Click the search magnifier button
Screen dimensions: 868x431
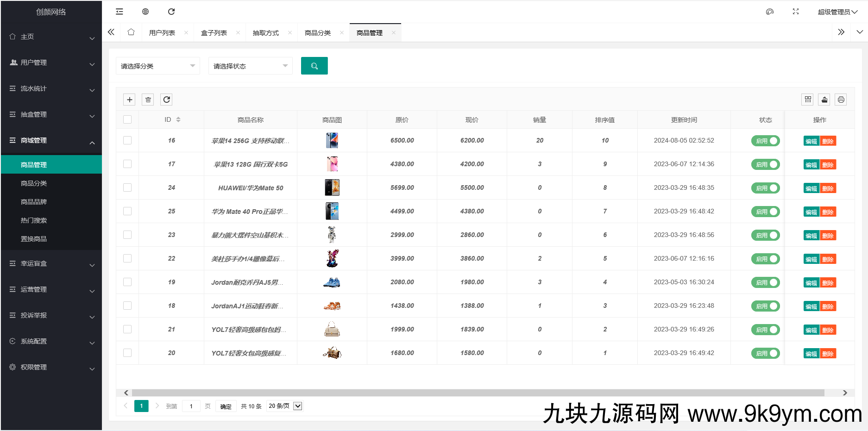[x=314, y=66]
